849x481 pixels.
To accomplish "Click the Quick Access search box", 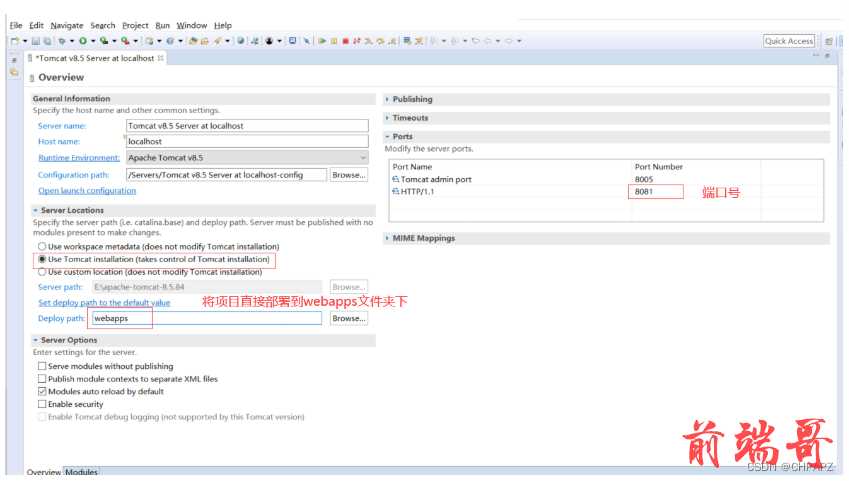I will (x=789, y=41).
